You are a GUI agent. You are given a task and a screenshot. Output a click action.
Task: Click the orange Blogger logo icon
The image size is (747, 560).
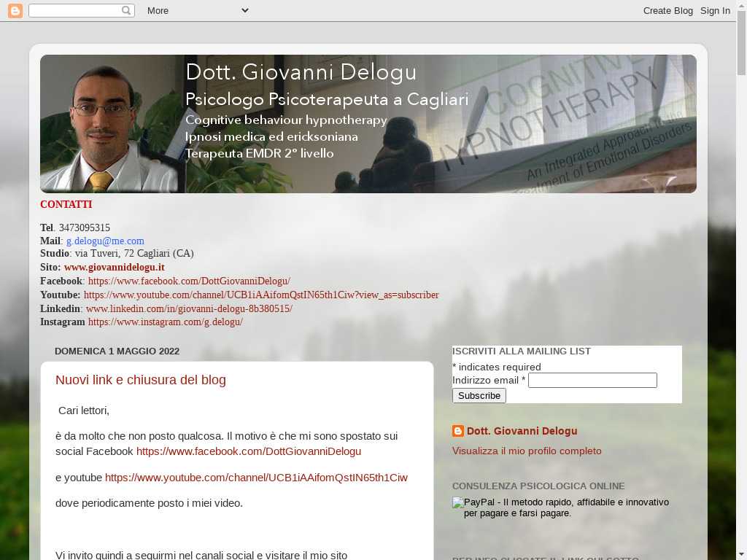click(x=15, y=10)
